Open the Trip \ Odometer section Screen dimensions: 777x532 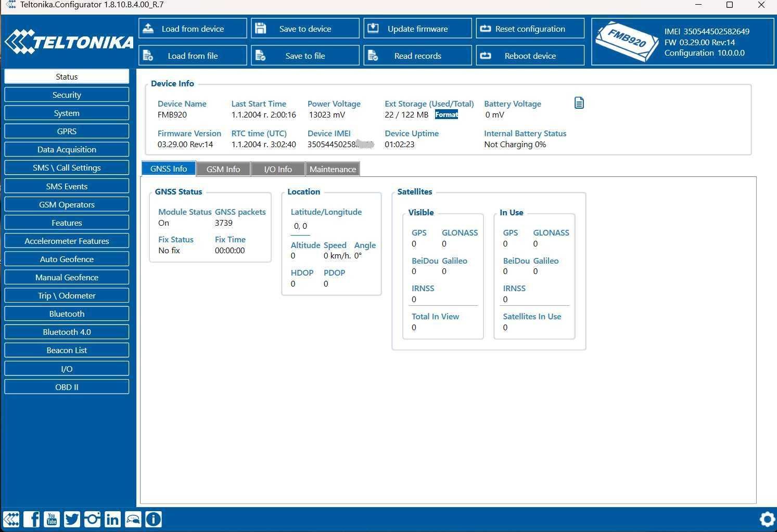pyautogui.click(x=67, y=295)
